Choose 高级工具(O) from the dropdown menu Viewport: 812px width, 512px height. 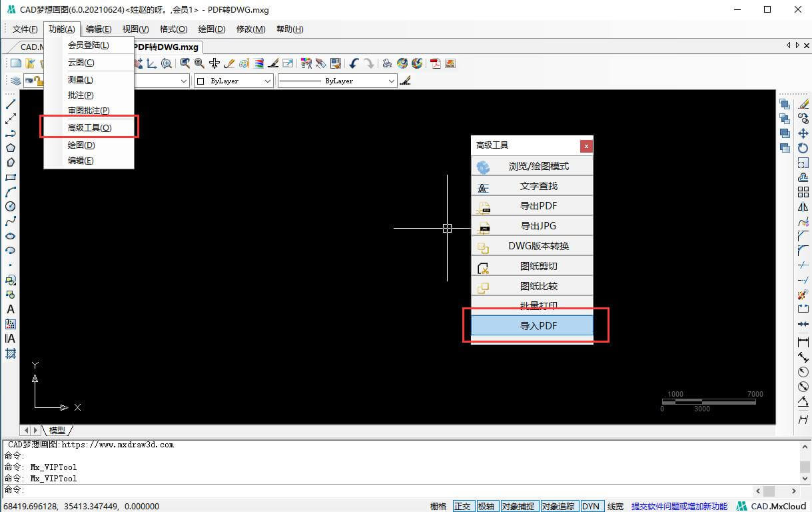[89, 127]
